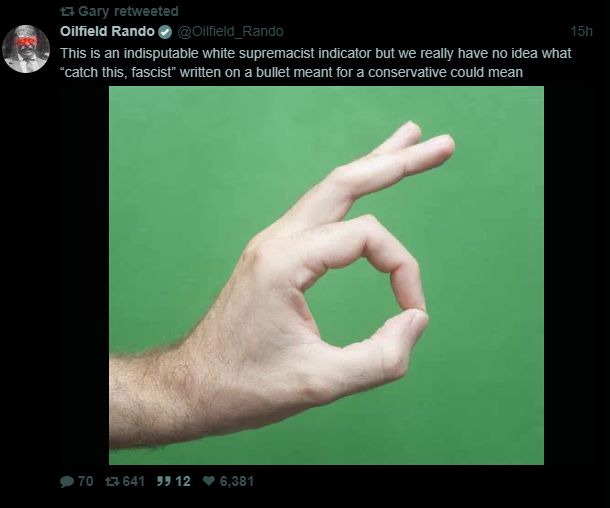Click the 'Gary retweeted' label

(x=128, y=11)
